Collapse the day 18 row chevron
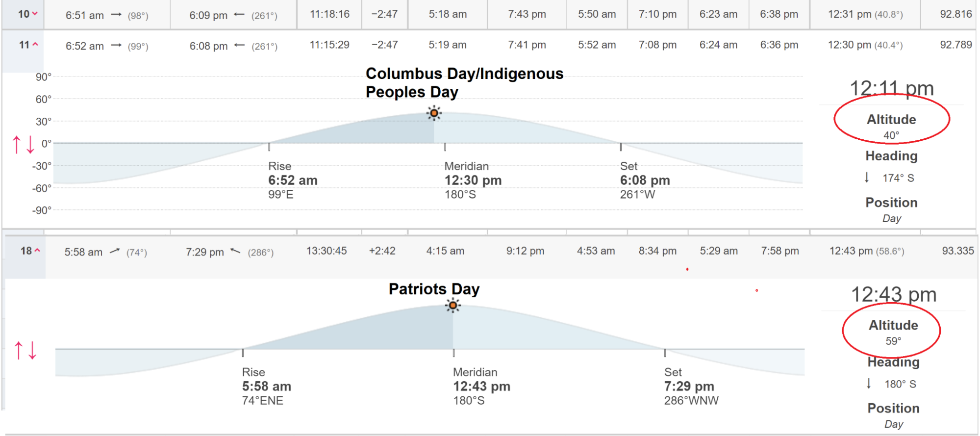The height and width of the screenshot is (436, 980). pyautogui.click(x=37, y=251)
